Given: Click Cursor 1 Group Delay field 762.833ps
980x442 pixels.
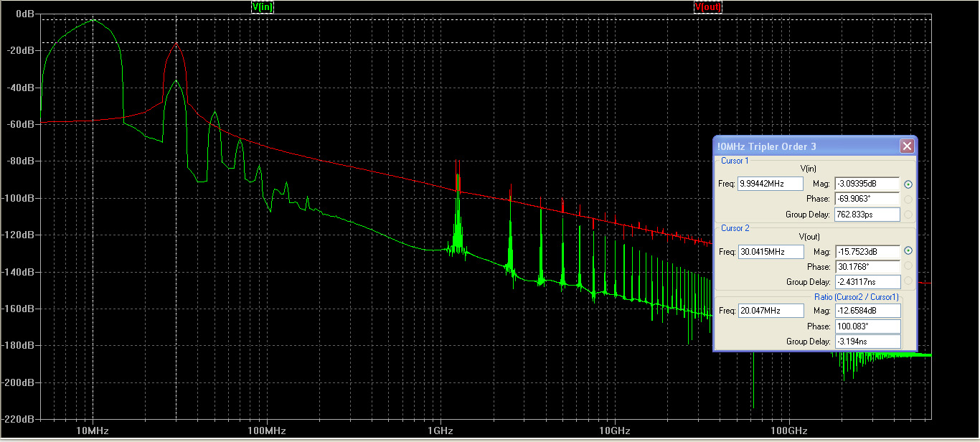Looking at the screenshot, I should (867, 214).
